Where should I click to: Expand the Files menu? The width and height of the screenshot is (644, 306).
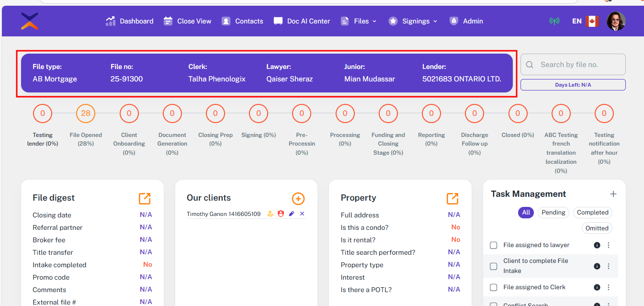pyautogui.click(x=359, y=21)
